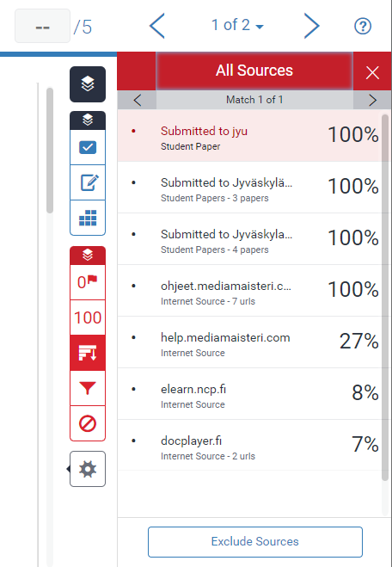392x567 pixels.
Task: Toggle the QuickMarks checkmark tool
Action: 88,147
